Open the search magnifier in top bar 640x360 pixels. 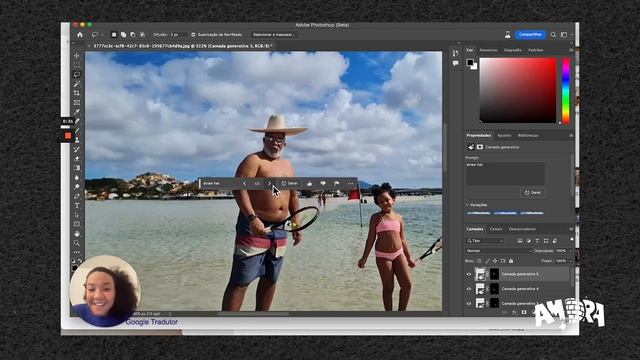553,35
